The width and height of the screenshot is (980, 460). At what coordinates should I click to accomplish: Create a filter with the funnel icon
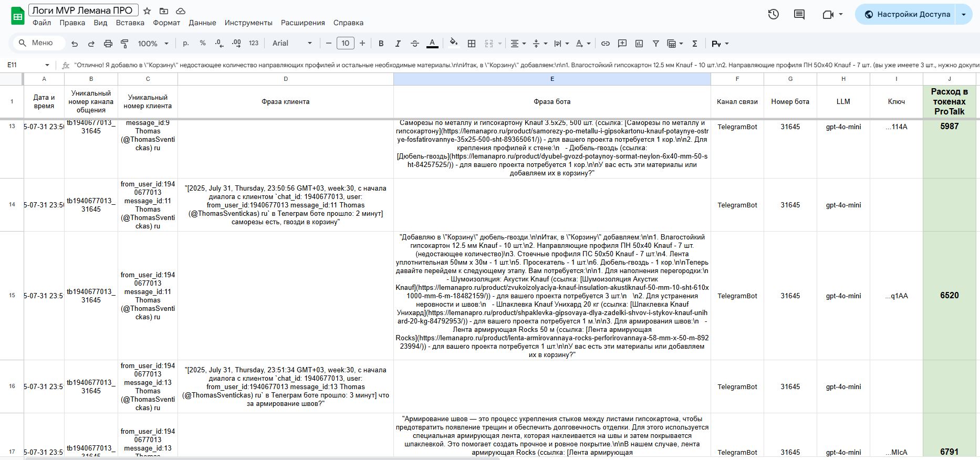656,43
